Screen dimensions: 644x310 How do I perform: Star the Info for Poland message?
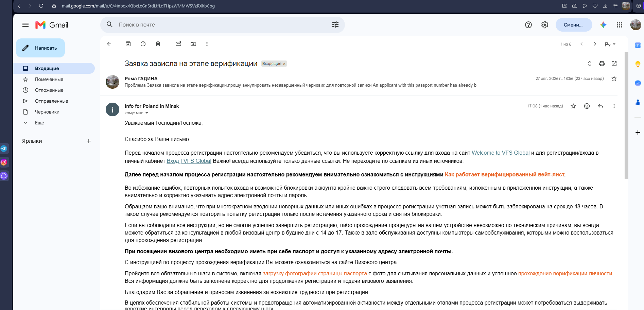point(573,106)
